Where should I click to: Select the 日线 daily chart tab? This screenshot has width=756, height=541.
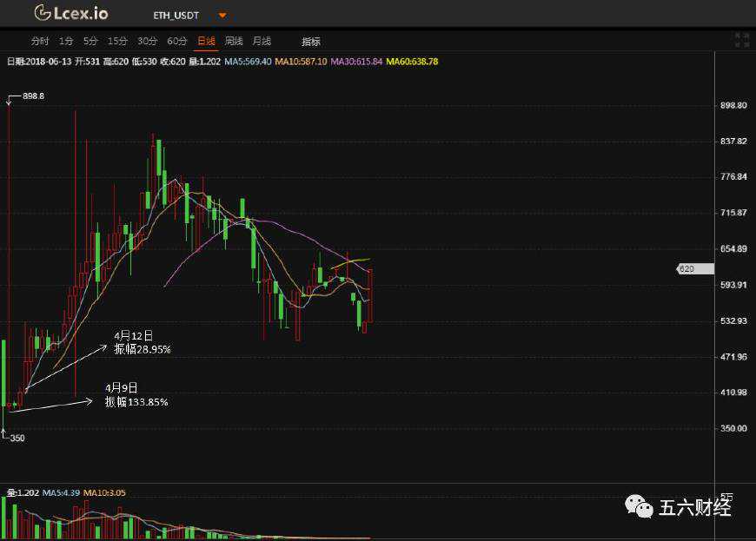206,41
